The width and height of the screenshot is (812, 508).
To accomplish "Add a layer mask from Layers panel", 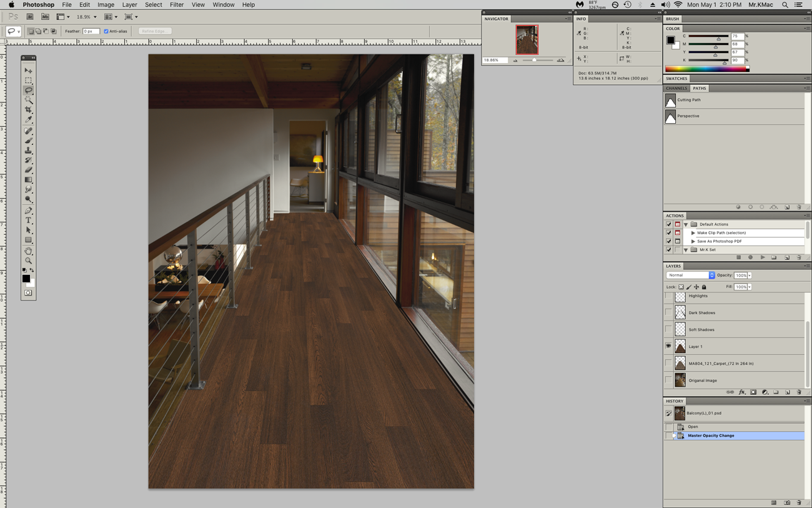I will [x=753, y=392].
